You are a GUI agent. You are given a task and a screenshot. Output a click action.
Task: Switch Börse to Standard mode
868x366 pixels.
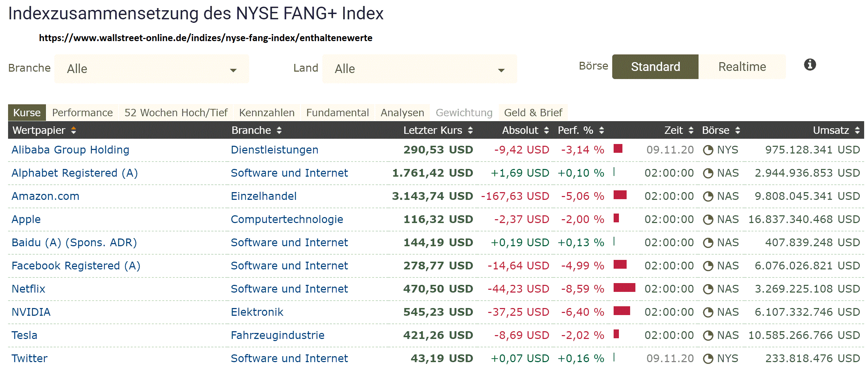point(655,67)
